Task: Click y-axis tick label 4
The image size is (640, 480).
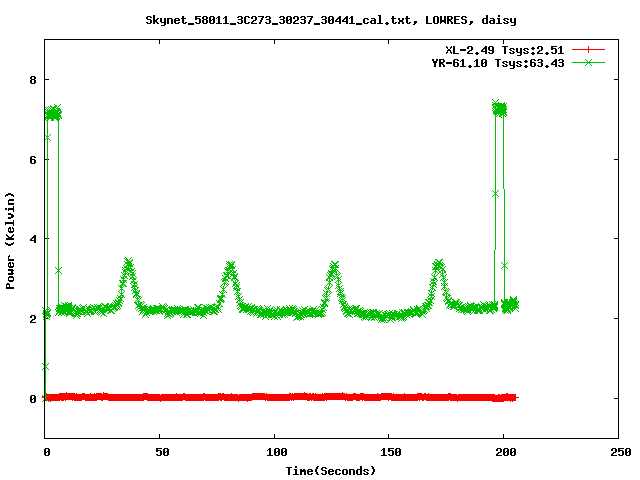Action: click(x=33, y=239)
